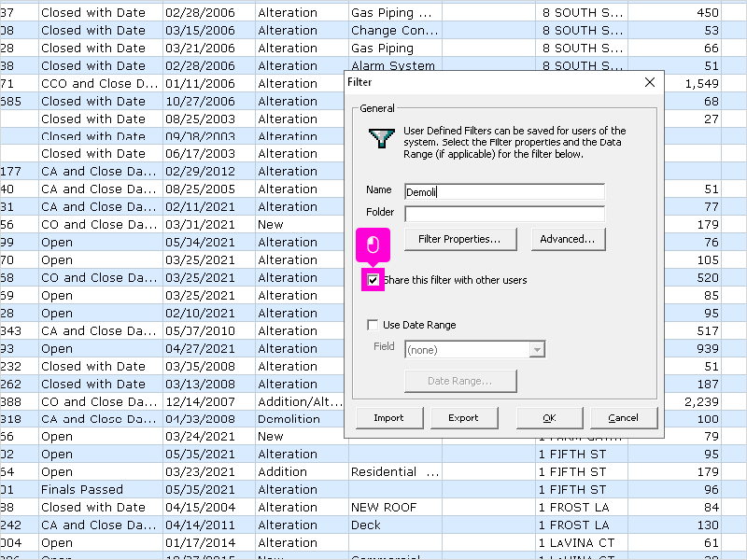This screenshot has height=560, width=747.
Task: Click the NEW ROOF description cell
Action: point(395,507)
